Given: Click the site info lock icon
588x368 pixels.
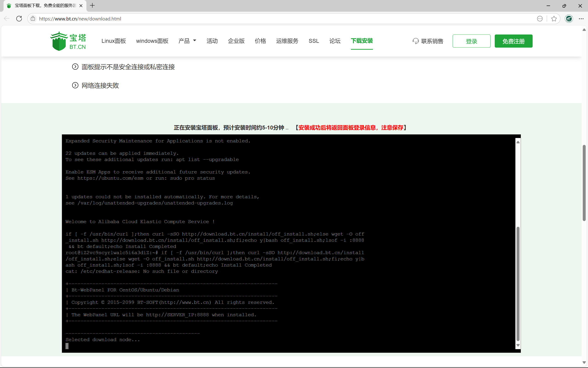Looking at the screenshot, I should click(33, 19).
